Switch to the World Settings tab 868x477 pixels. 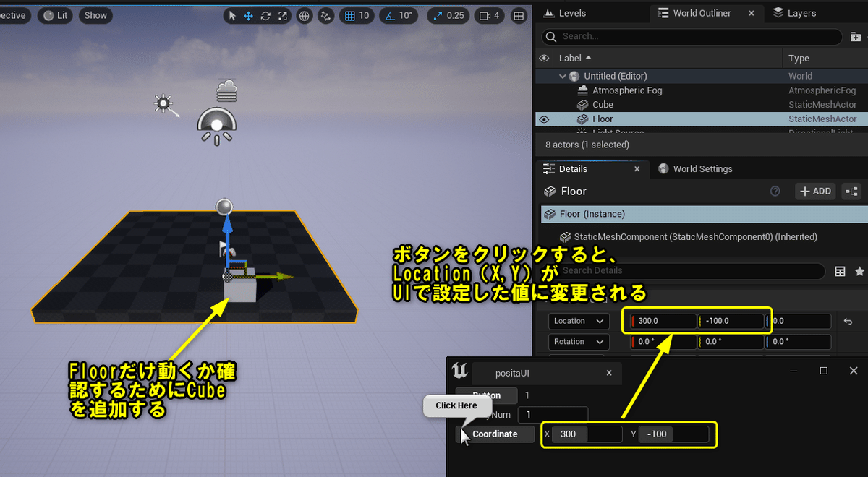695,169
